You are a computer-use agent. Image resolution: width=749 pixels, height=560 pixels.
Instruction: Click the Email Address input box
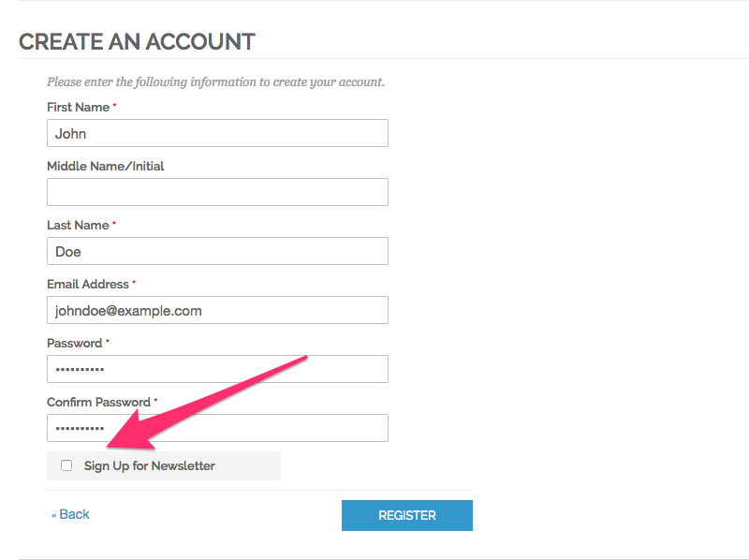click(x=217, y=310)
